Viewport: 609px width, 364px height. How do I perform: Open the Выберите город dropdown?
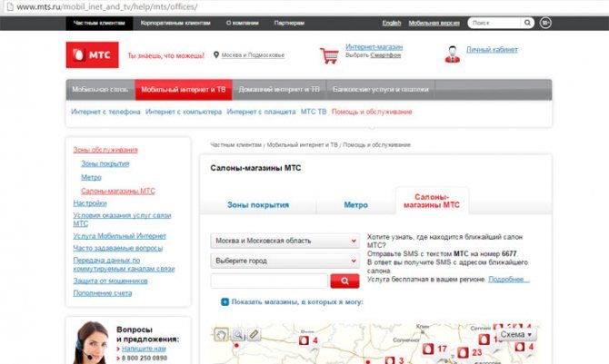(285, 261)
